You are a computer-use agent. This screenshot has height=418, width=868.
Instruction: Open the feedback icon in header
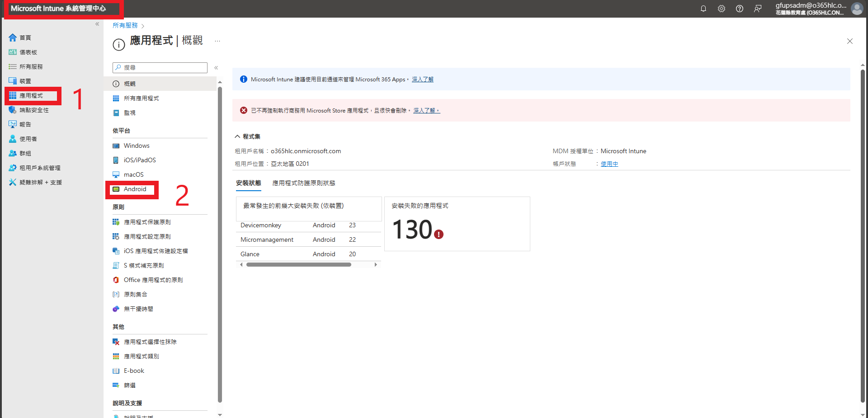(757, 9)
